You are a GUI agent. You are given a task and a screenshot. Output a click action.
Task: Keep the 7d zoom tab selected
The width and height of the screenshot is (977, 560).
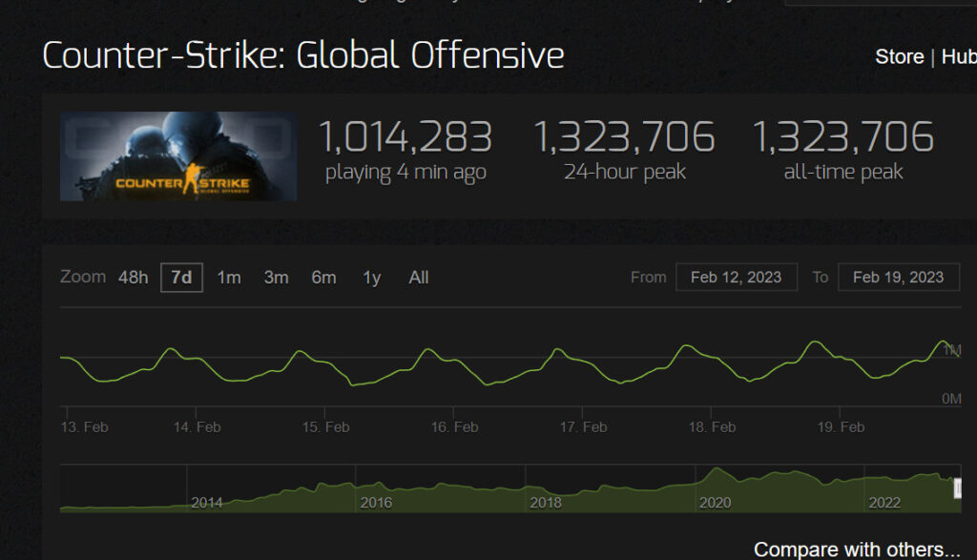tap(180, 277)
